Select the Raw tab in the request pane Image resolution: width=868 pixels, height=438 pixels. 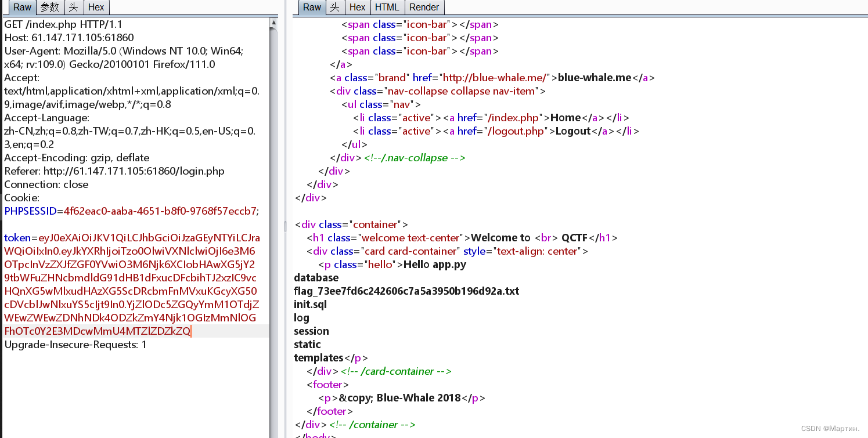pyautogui.click(x=23, y=7)
